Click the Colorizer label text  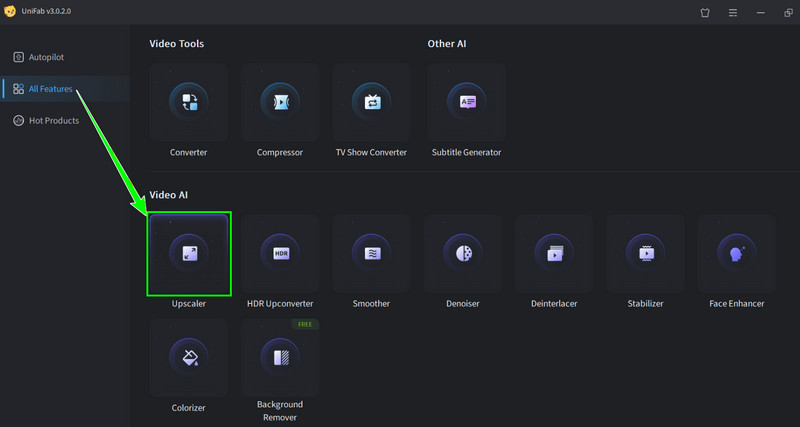click(x=188, y=408)
